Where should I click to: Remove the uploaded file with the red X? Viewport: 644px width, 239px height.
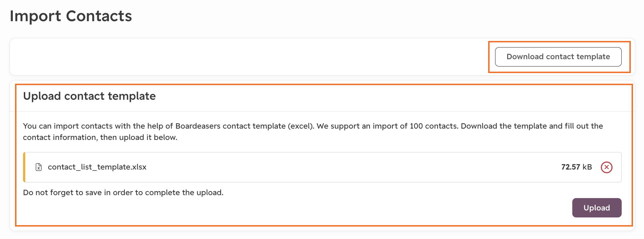click(x=606, y=167)
